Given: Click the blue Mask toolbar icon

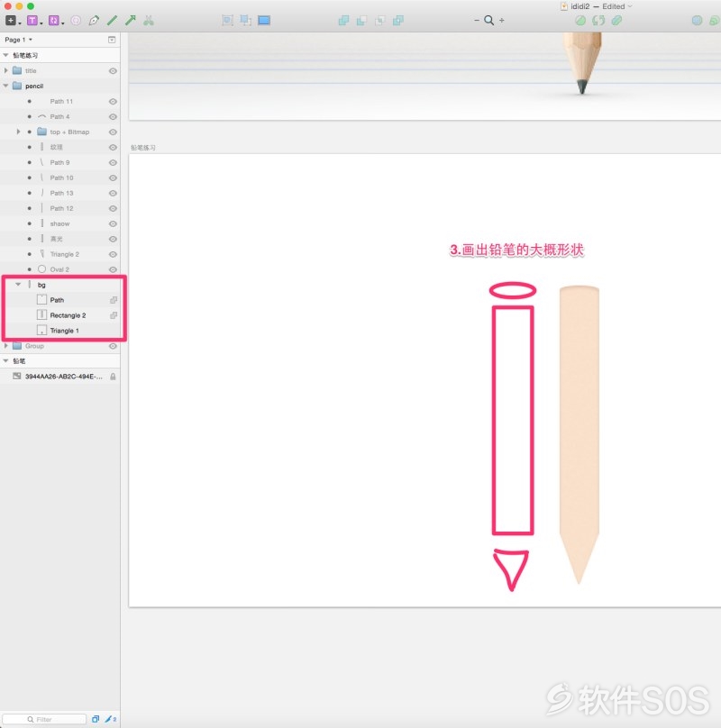Looking at the screenshot, I should tap(697, 21).
